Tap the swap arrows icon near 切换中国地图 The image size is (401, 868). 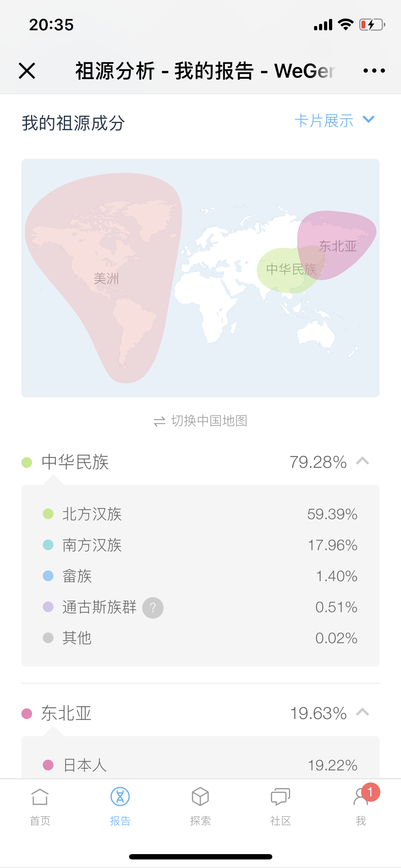159,422
